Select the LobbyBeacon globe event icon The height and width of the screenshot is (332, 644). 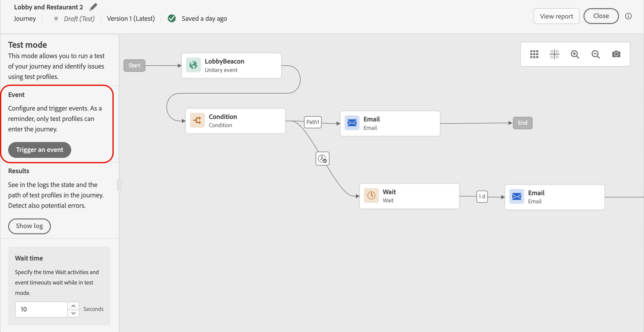[x=193, y=65]
